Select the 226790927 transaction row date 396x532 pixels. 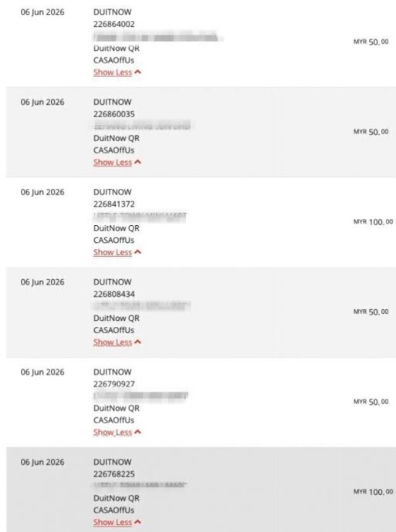point(42,372)
